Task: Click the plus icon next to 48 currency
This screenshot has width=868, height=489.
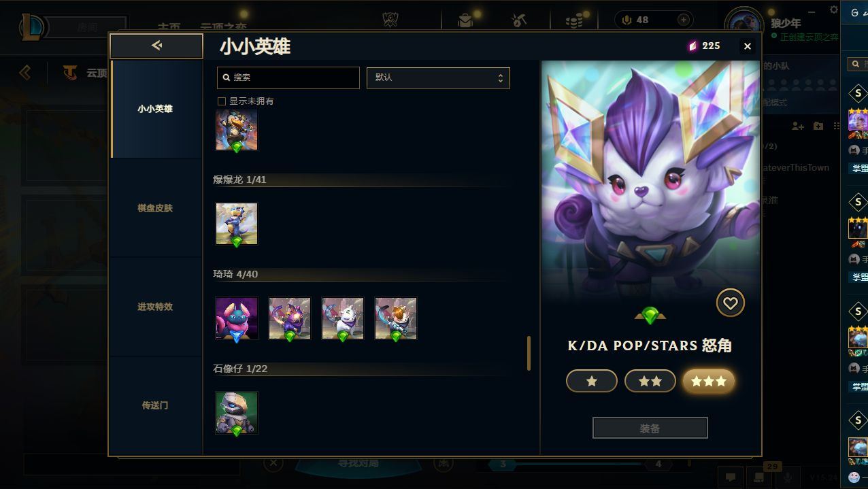Action: [x=684, y=20]
